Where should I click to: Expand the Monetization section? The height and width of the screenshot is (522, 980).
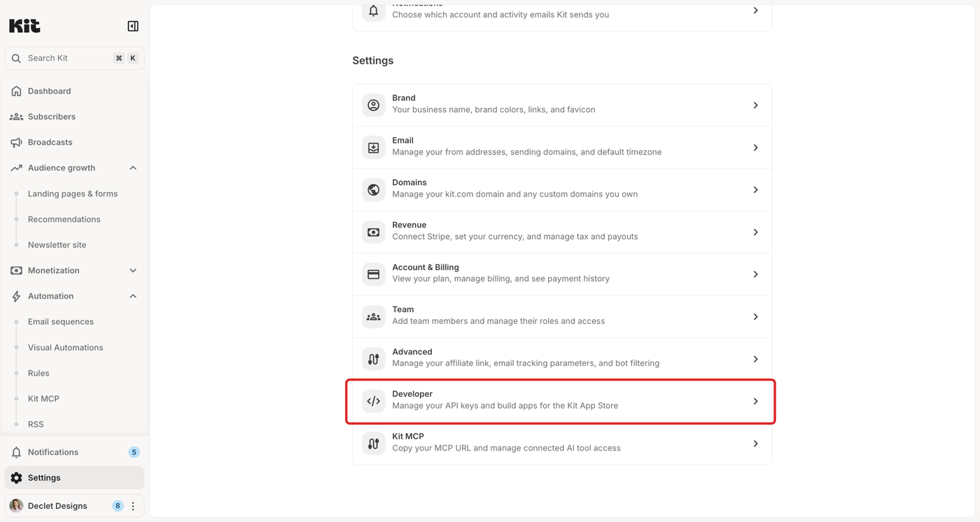tap(133, 271)
